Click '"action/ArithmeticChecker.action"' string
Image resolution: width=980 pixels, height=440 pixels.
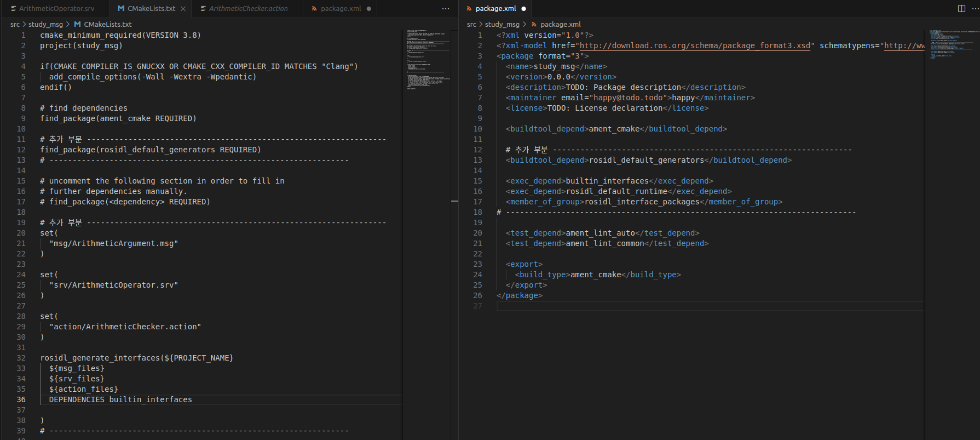coord(125,327)
